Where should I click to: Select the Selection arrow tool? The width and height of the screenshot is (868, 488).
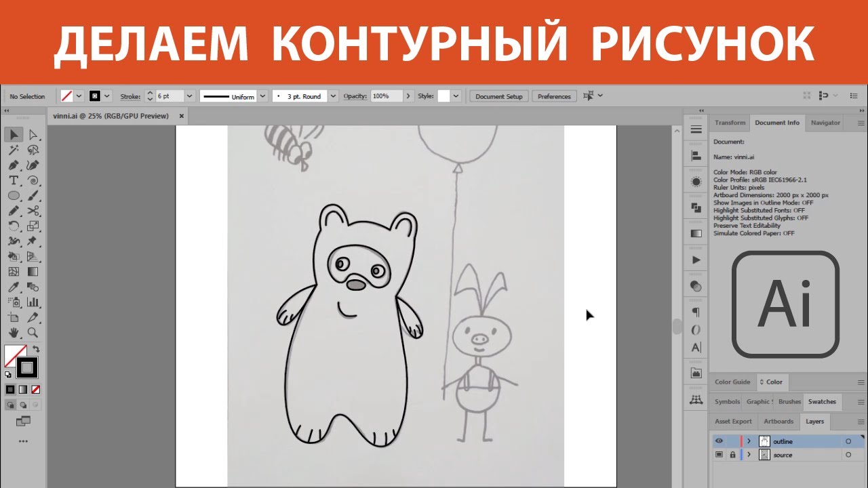click(14, 134)
